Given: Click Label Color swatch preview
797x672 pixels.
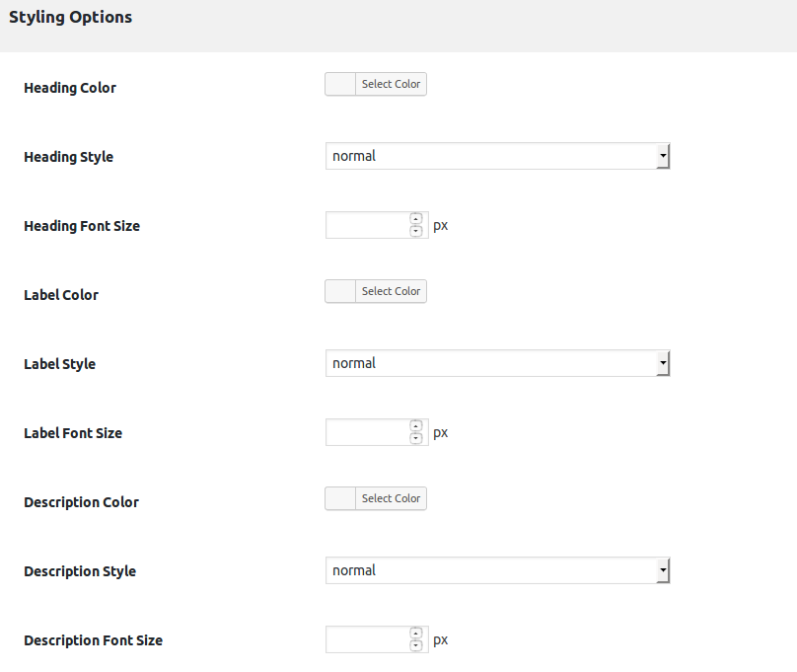Looking at the screenshot, I should 340,291.
